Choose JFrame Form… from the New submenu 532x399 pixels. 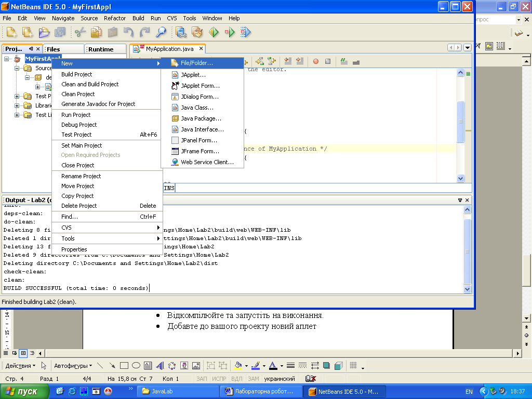tap(202, 151)
